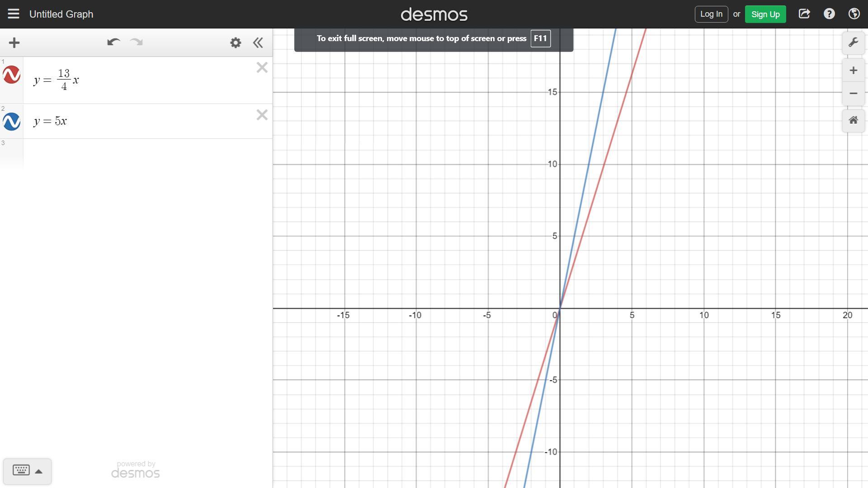The width and height of the screenshot is (868, 488).
Task: Click the green Sign Up button
Action: pyautogui.click(x=765, y=14)
